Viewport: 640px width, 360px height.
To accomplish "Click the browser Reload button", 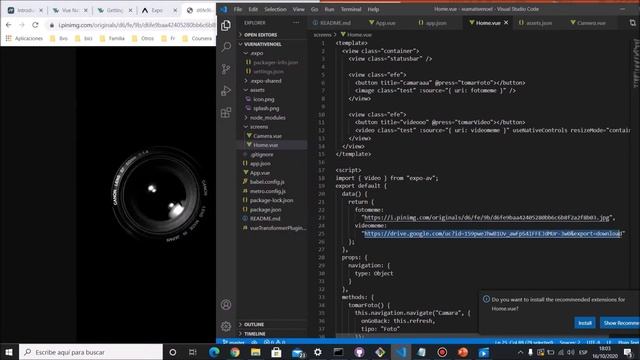I will tap(36, 25).
